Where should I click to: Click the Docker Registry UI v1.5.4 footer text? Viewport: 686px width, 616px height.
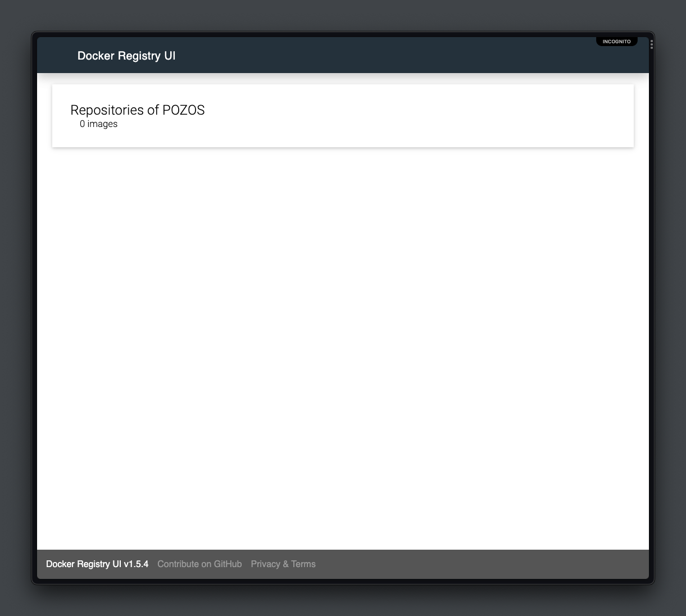[x=97, y=564]
